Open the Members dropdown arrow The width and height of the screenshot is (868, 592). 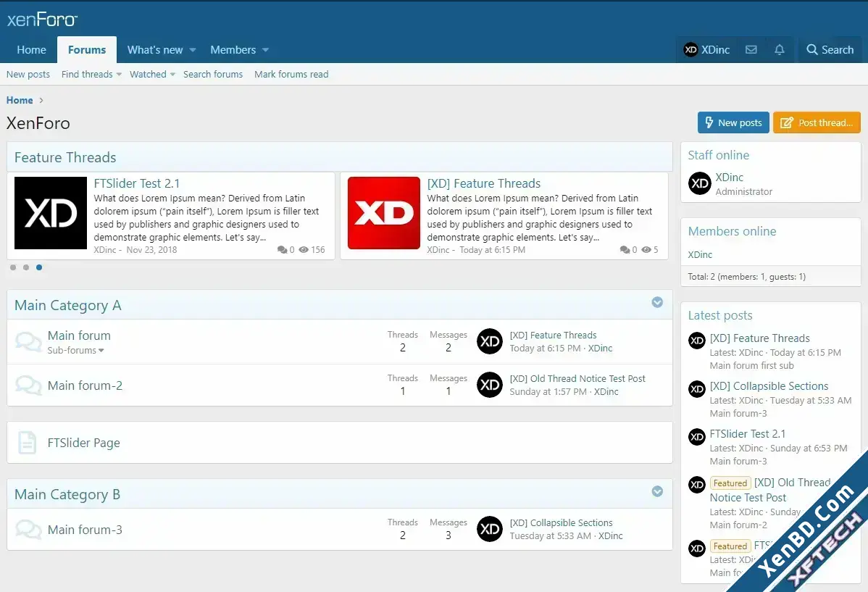pyautogui.click(x=266, y=50)
